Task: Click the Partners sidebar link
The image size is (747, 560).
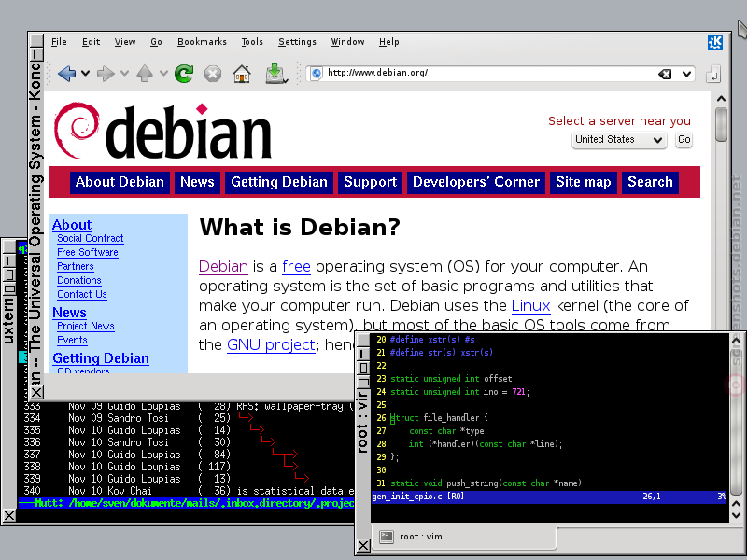Action: (76, 266)
